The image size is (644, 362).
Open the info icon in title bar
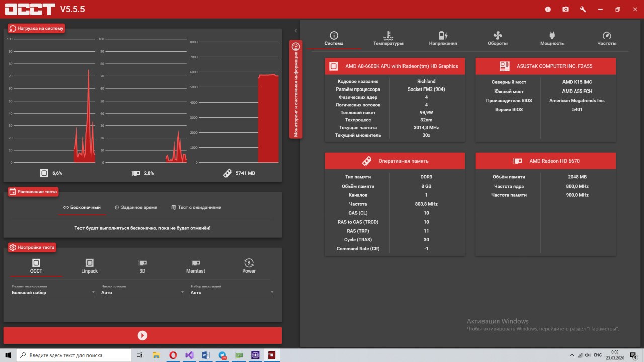(x=548, y=9)
